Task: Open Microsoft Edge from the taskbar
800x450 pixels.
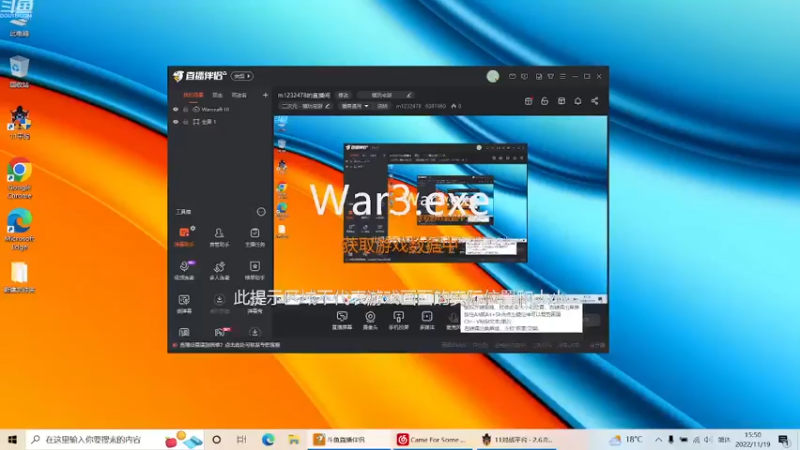Action: click(268, 439)
